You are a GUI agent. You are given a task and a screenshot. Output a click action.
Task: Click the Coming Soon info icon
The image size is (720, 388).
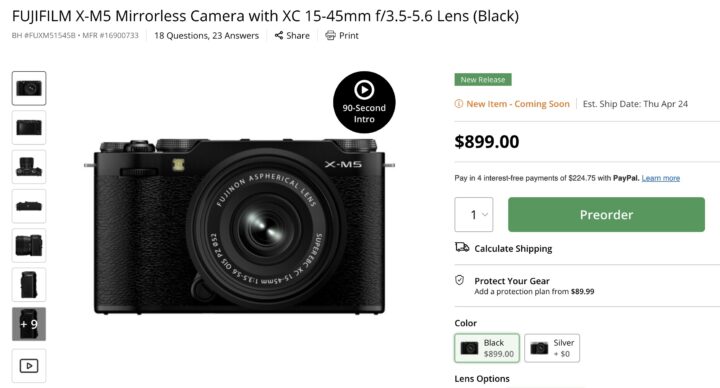(458, 104)
